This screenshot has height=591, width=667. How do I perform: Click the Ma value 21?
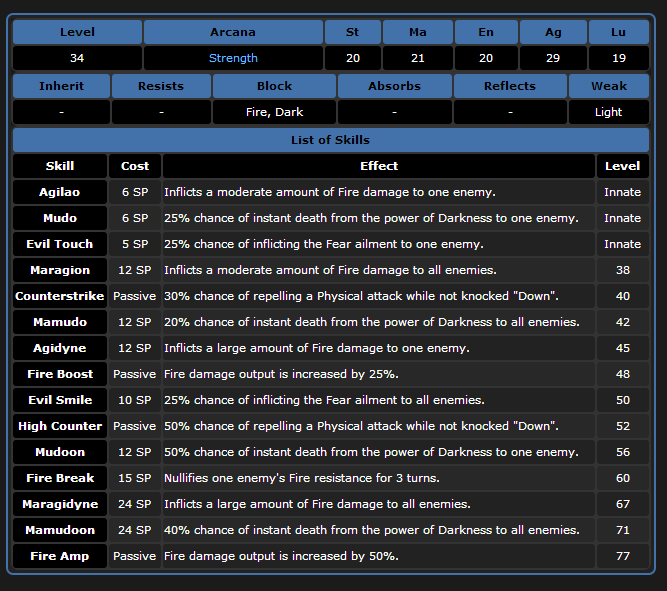pos(418,58)
